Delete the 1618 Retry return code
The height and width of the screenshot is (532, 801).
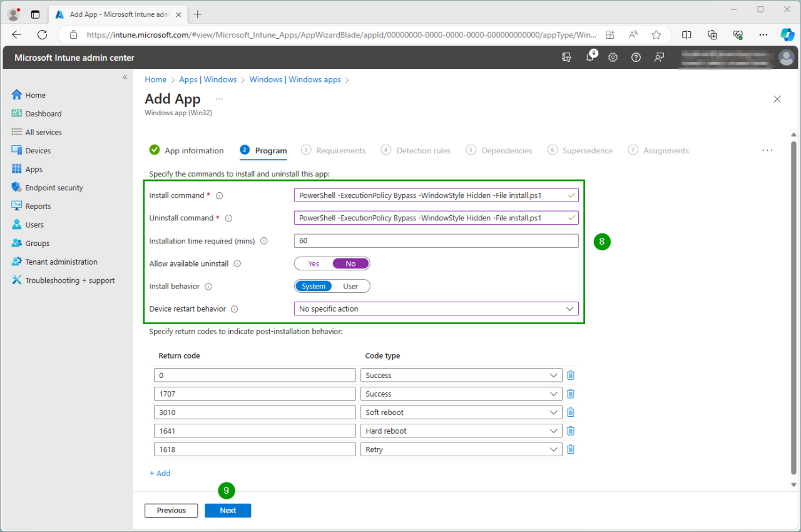pos(570,449)
